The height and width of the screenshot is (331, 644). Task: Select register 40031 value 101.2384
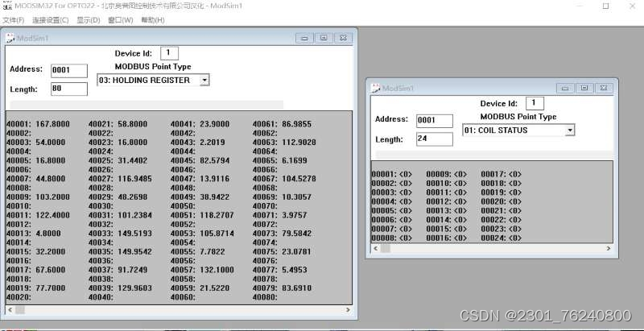click(x=134, y=215)
